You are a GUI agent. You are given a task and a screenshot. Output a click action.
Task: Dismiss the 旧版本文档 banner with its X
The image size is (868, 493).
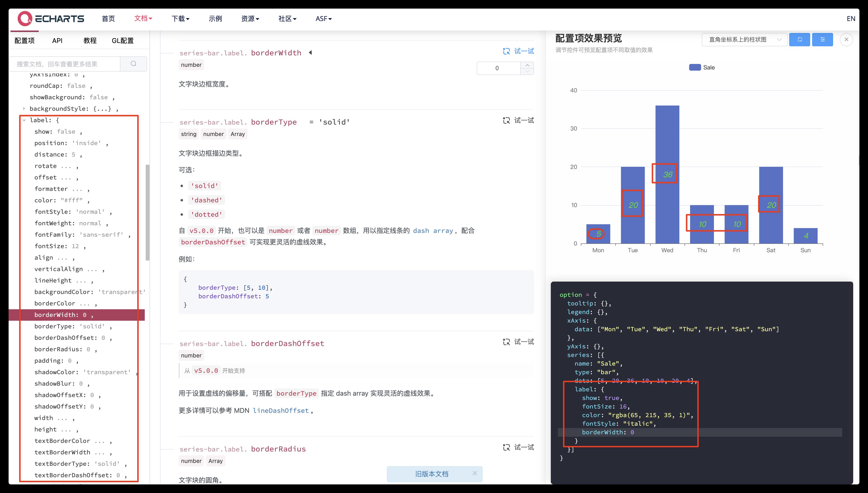pyautogui.click(x=475, y=473)
